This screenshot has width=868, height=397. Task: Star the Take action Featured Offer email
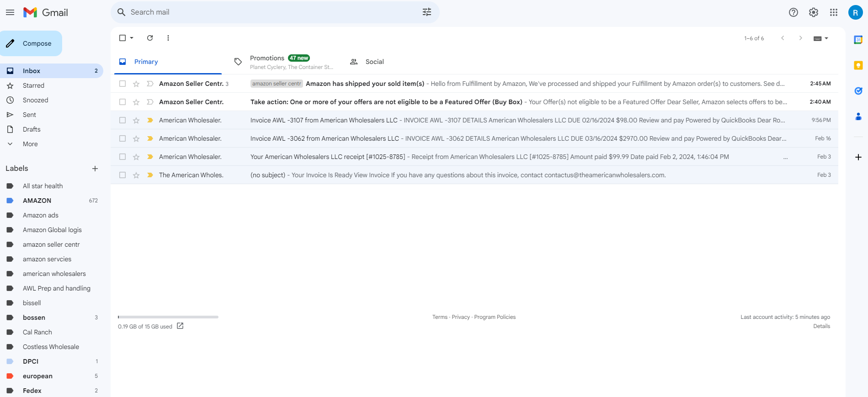pyautogui.click(x=136, y=102)
